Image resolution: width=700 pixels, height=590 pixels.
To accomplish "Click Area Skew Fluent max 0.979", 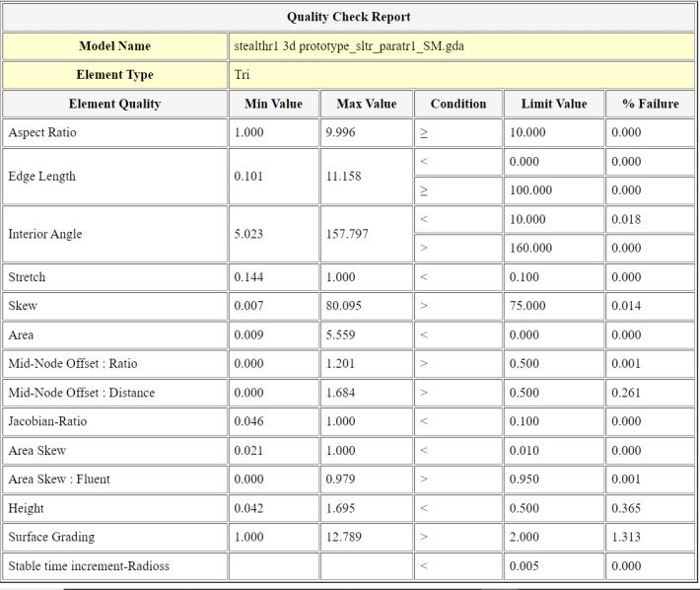I will point(340,479).
